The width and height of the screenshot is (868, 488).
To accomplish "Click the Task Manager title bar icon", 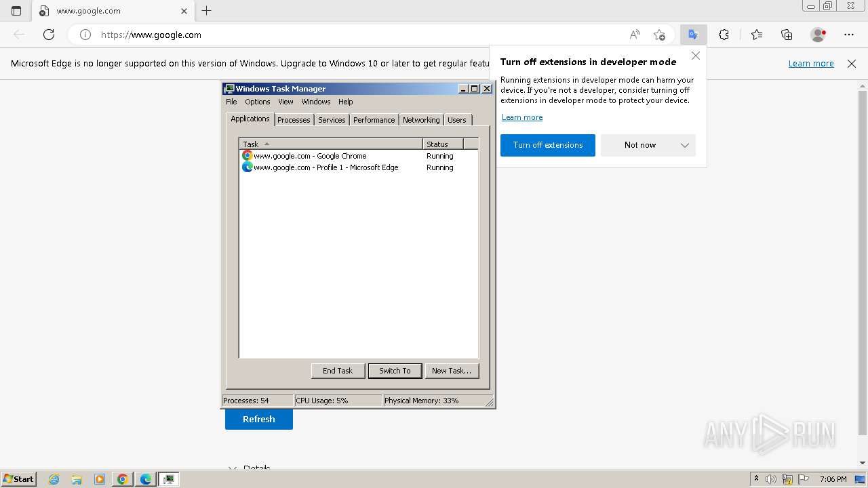I will coord(229,89).
